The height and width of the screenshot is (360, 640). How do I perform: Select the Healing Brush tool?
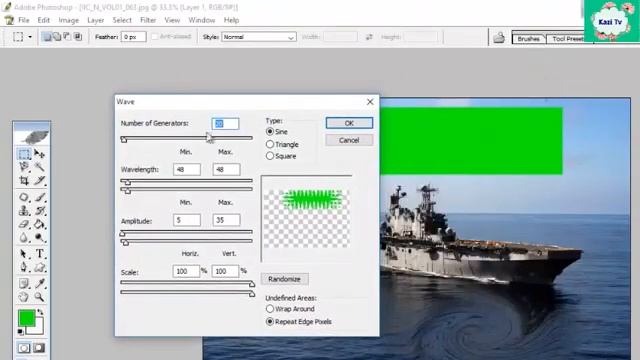[x=24, y=198]
